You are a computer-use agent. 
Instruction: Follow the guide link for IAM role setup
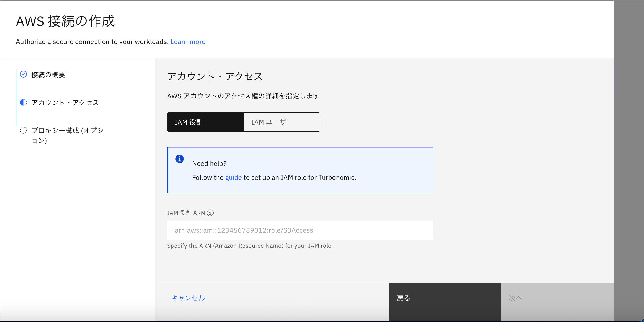233,178
